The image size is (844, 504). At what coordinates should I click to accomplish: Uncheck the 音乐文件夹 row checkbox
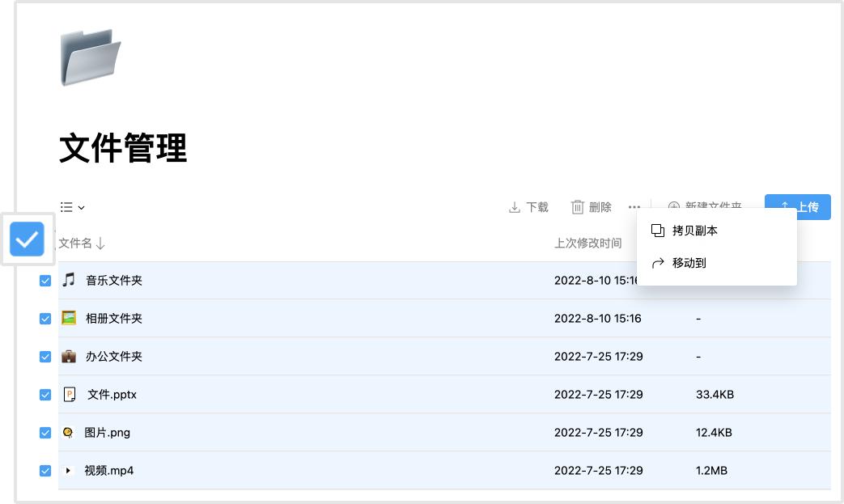[x=45, y=281]
